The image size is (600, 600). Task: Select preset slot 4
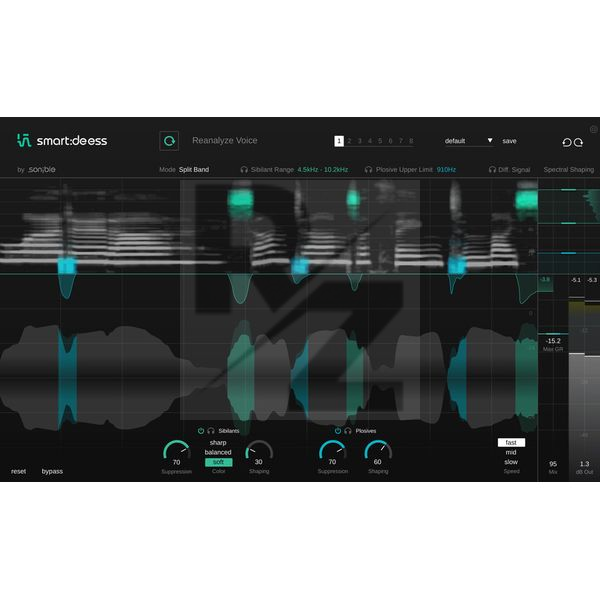pos(370,141)
